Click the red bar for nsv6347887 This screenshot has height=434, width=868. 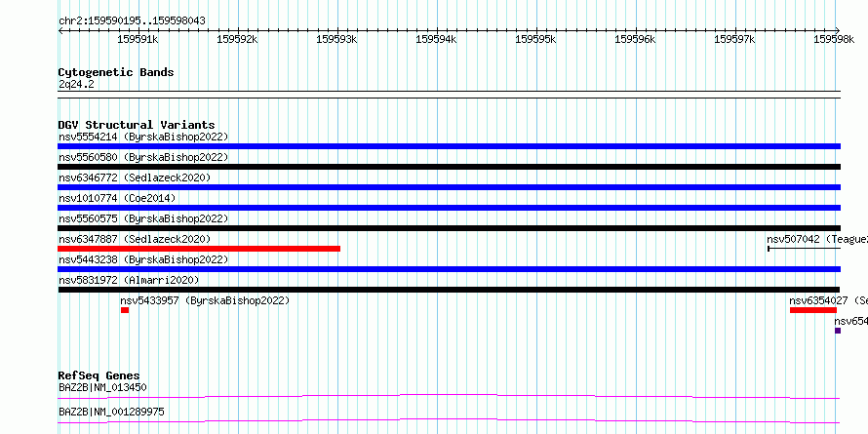pos(199,249)
